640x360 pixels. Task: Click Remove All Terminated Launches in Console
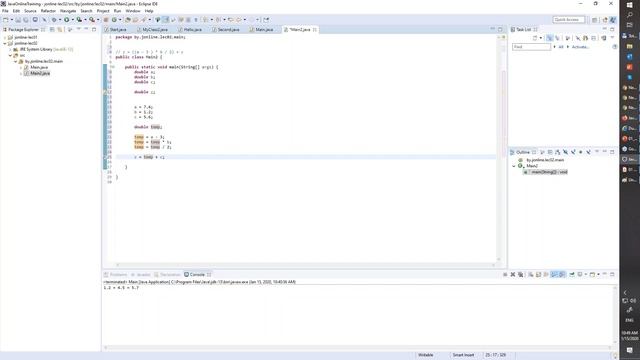(520, 275)
